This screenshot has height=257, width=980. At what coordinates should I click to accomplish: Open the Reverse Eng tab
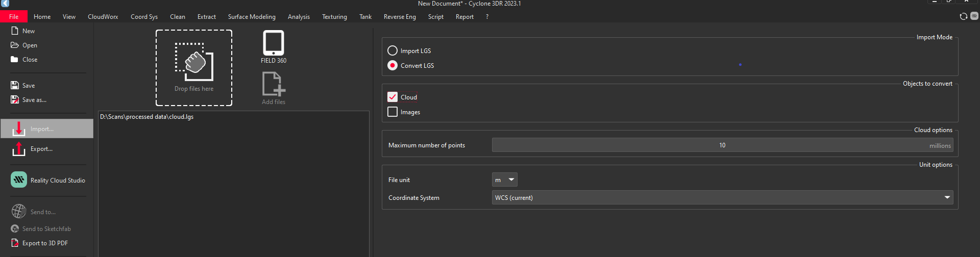400,16
